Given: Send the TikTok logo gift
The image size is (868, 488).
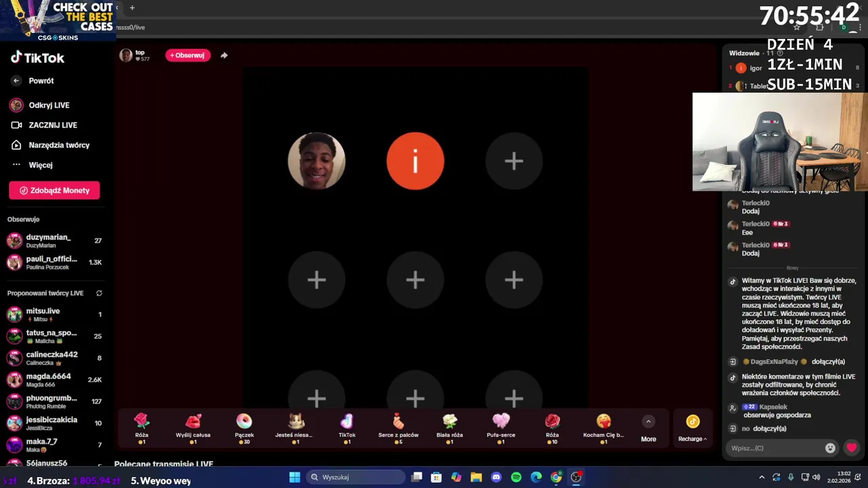Looking at the screenshot, I should (x=347, y=428).
